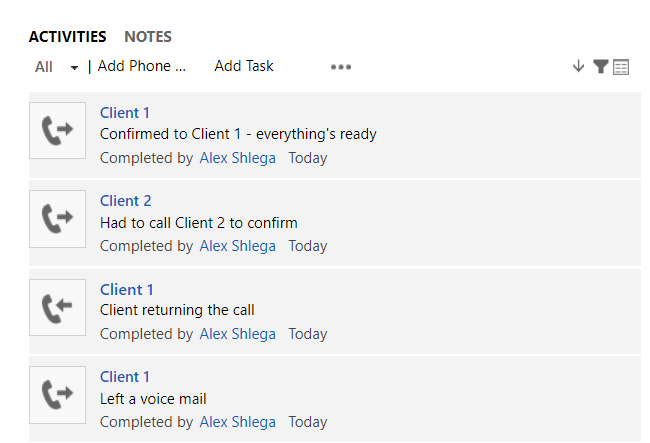Open Alex Shlega link in the first activity
The width and height of the screenshot is (650, 443).
click(238, 158)
